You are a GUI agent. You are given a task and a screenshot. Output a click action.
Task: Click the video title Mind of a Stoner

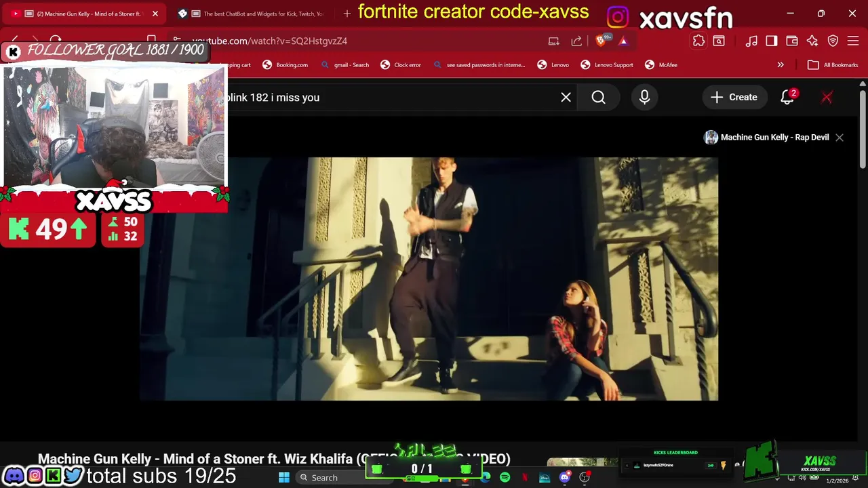click(x=274, y=459)
